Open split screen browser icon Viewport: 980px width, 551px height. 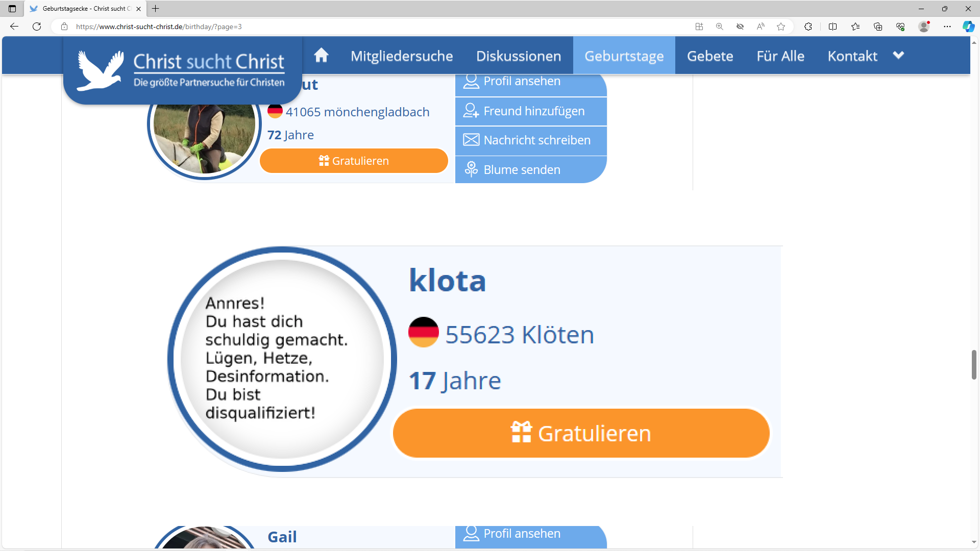(832, 27)
